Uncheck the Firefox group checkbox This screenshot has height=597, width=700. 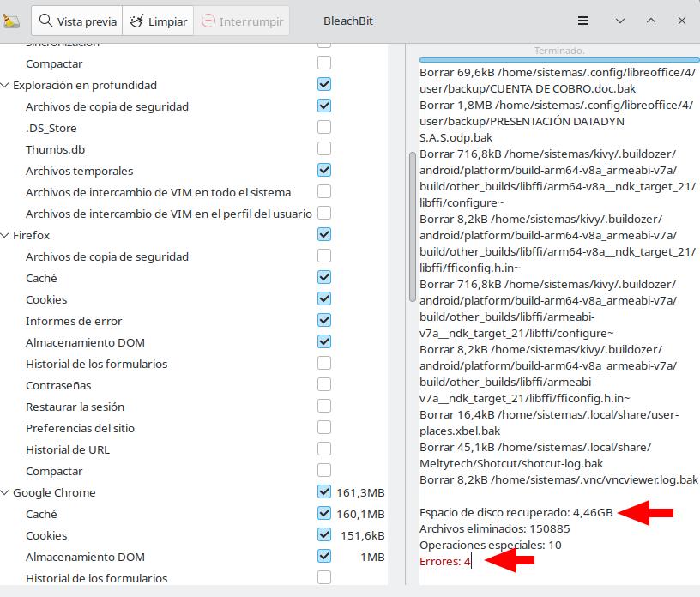[324, 234]
